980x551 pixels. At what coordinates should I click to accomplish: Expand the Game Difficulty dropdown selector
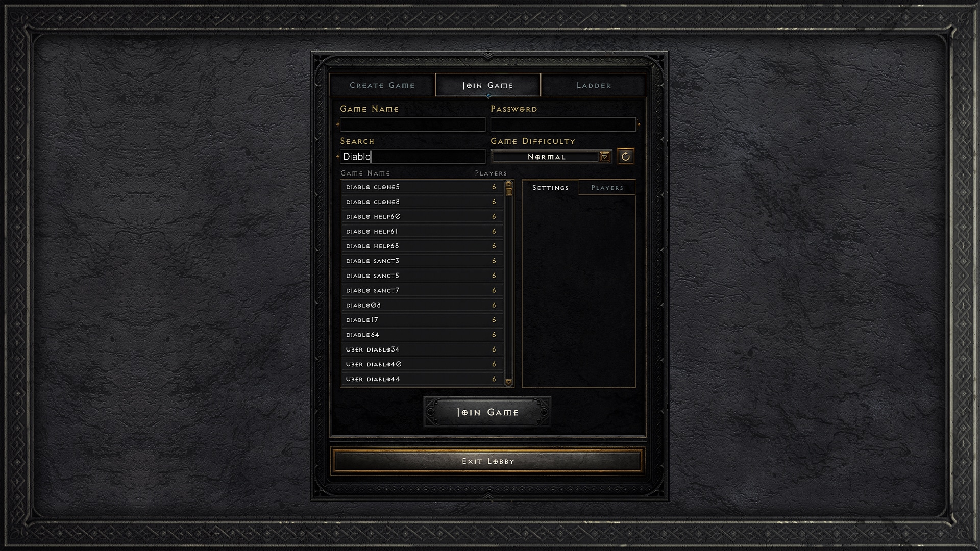point(604,156)
